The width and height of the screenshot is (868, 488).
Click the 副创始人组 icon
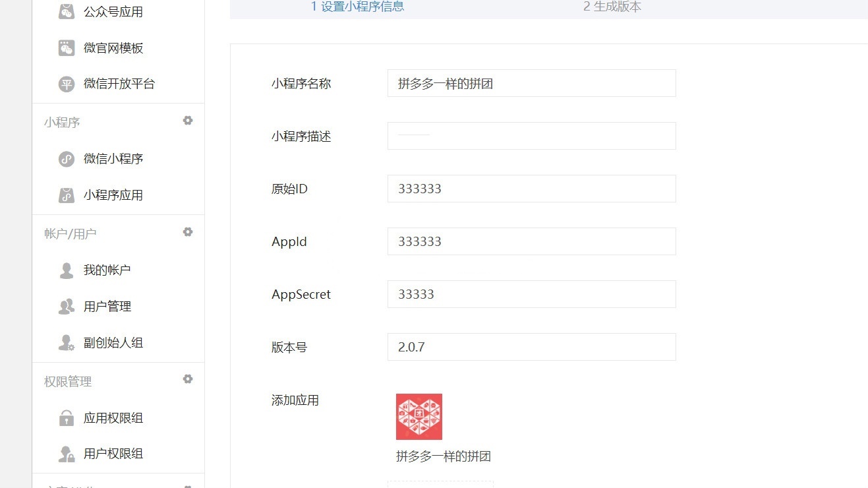(67, 343)
